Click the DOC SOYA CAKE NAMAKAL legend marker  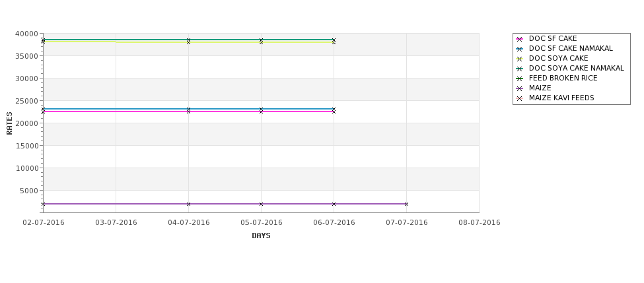(x=519, y=69)
